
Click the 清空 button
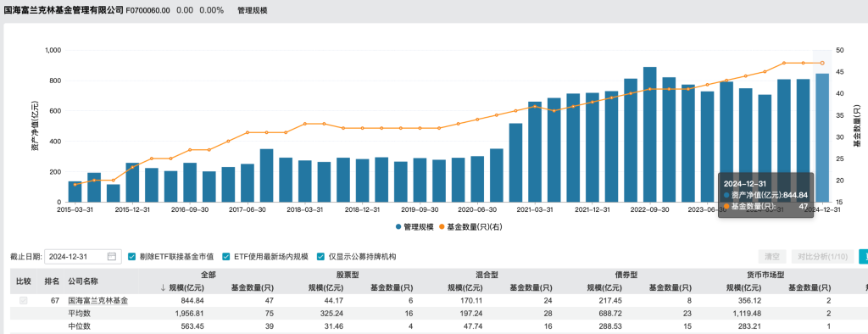tap(772, 257)
